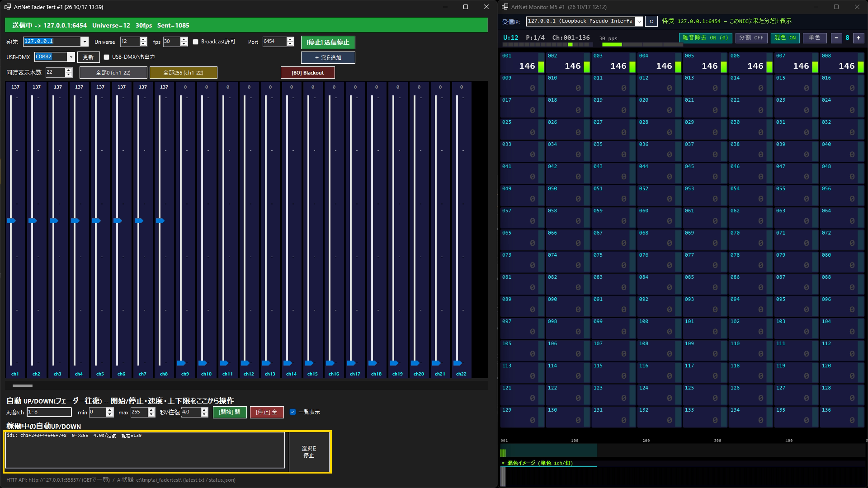Increment the Universe spinner
Viewport: 868px width, 488px height.
(x=143, y=39)
